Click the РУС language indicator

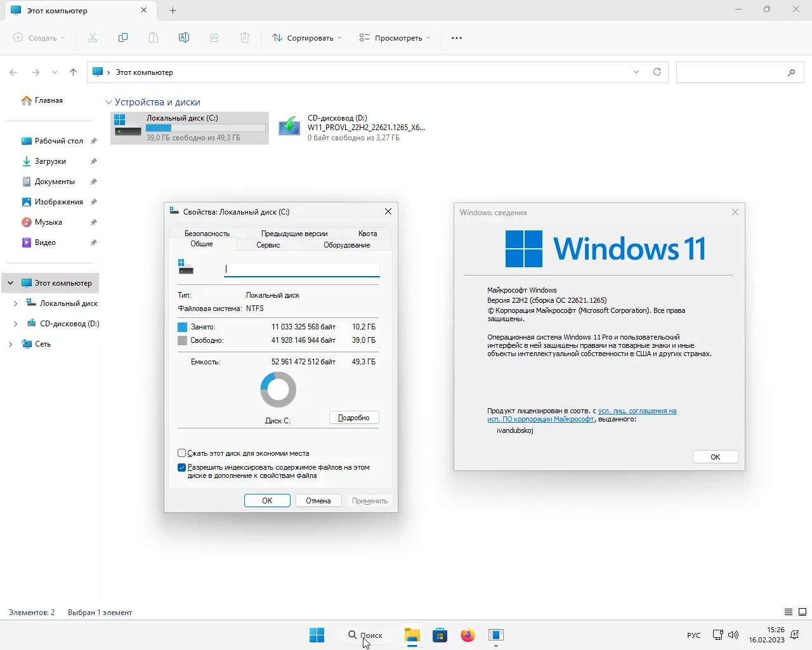tap(694, 635)
